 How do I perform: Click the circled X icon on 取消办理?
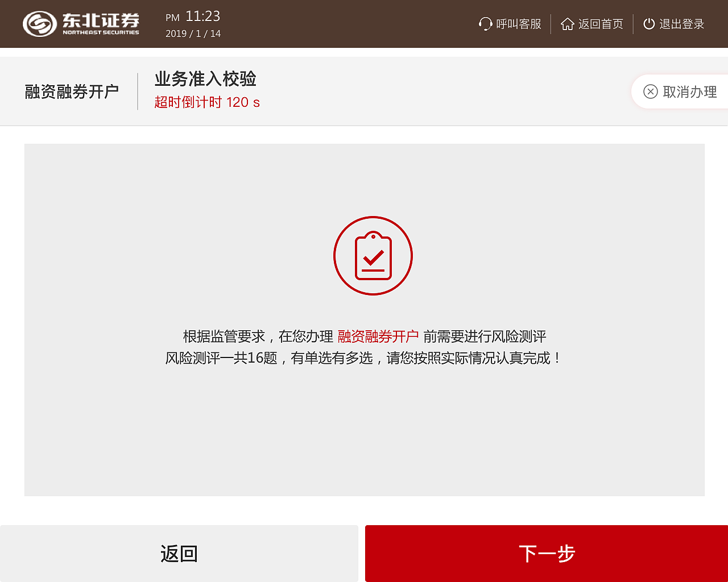651,92
